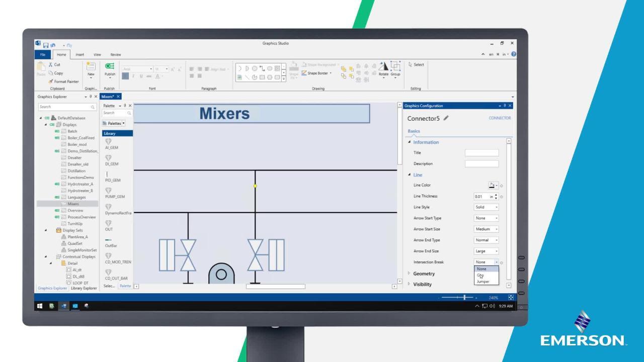Viewport: 644px width, 362px height.
Task: Click the Publish icon in the ribbon
Action: [x=109, y=66]
